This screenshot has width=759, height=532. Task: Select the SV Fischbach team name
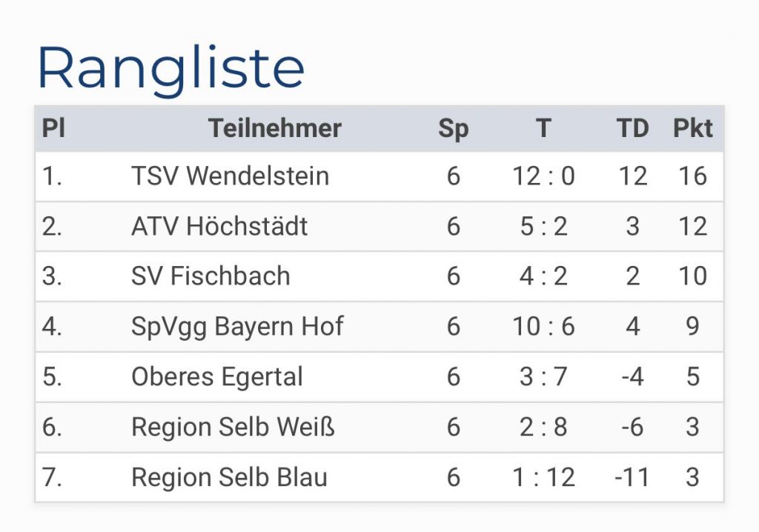211,276
